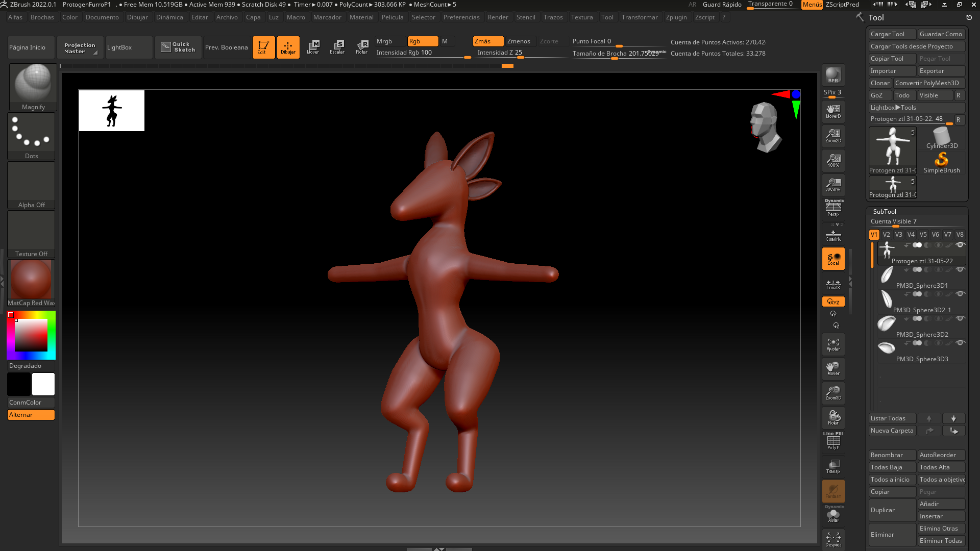Click the Guardar Como button
The height and width of the screenshot is (551, 980).
click(941, 34)
